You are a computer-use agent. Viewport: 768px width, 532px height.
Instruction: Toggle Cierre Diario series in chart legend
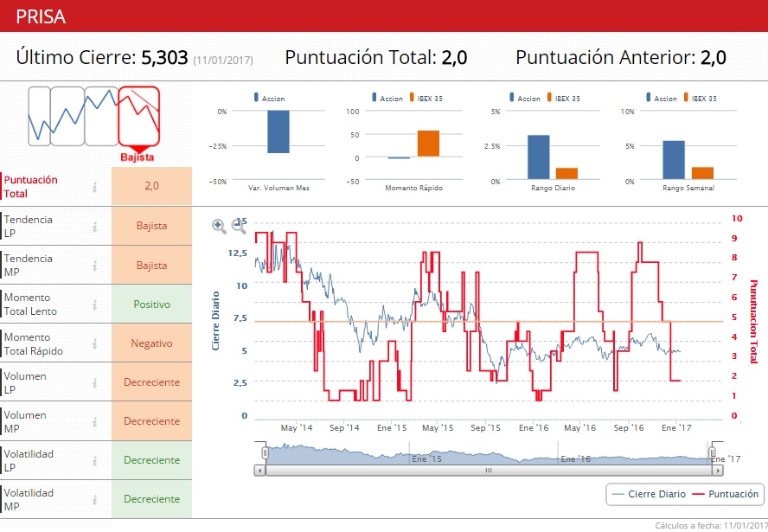(649, 494)
